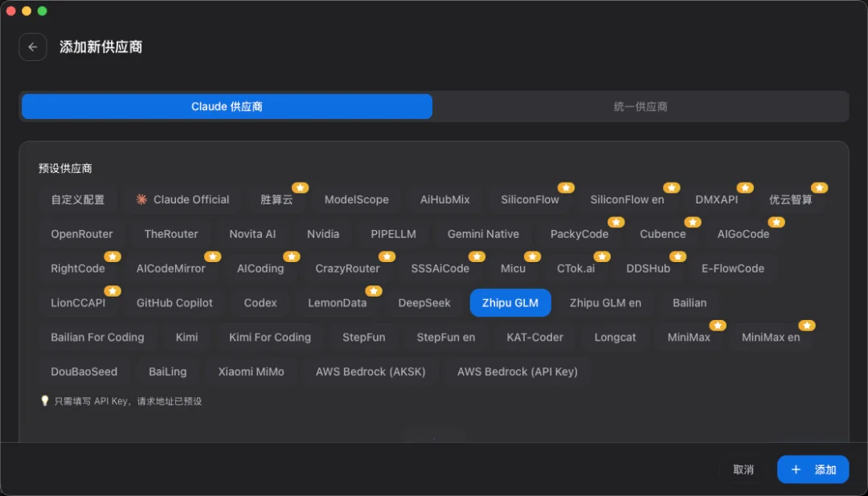Switch to the 统一供应商 tab
Screen dimensions: 868x496
(641, 106)
